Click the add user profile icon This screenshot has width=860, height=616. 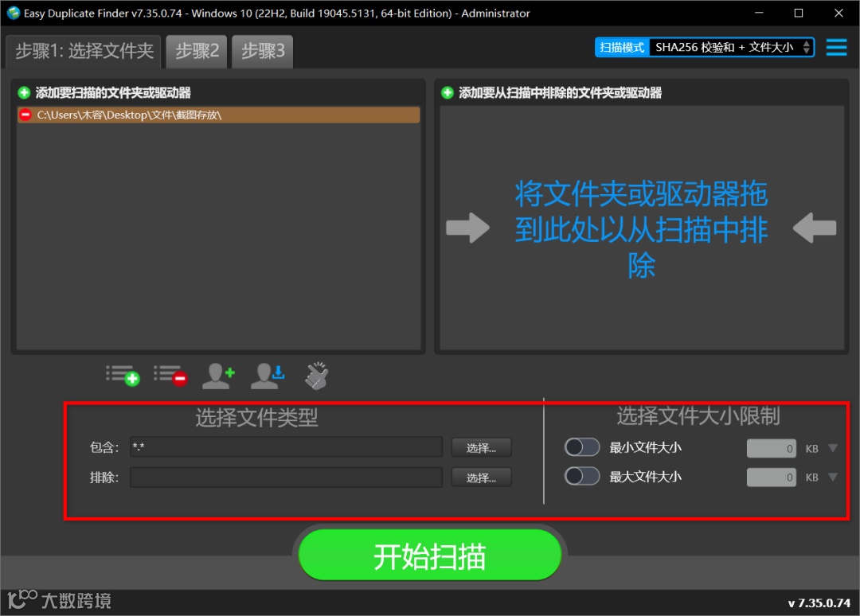[218, 376]
